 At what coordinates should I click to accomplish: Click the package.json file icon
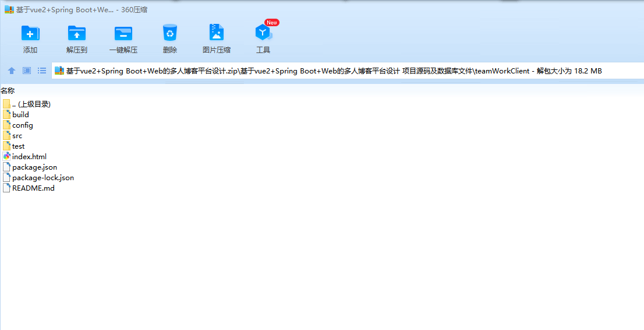point(6,167)
